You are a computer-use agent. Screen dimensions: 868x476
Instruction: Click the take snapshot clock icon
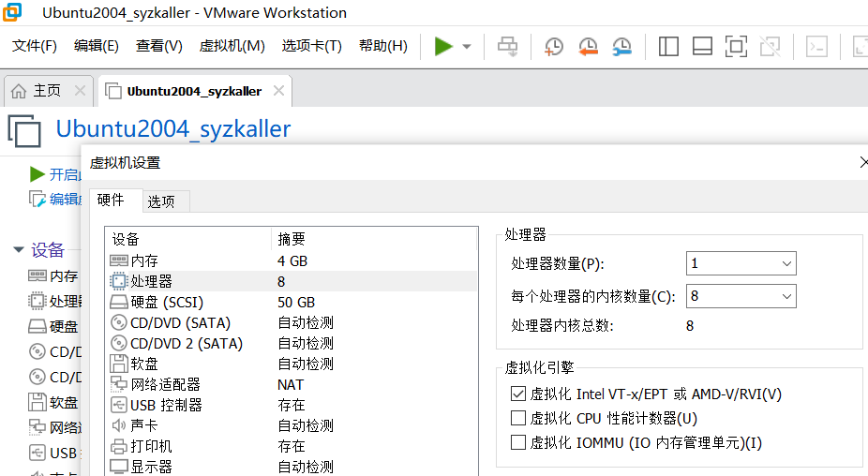pos(554,46)
